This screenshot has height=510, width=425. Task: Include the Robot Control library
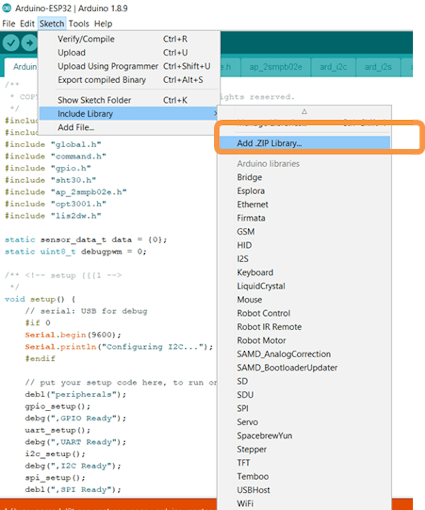(x=305, y=313)
